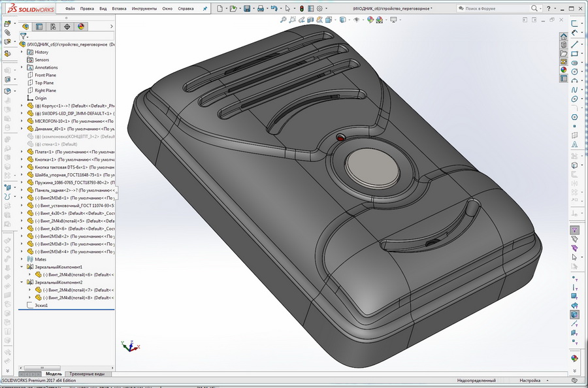
Task: Activate the Section View tool
Action: (x=309, y=20)
